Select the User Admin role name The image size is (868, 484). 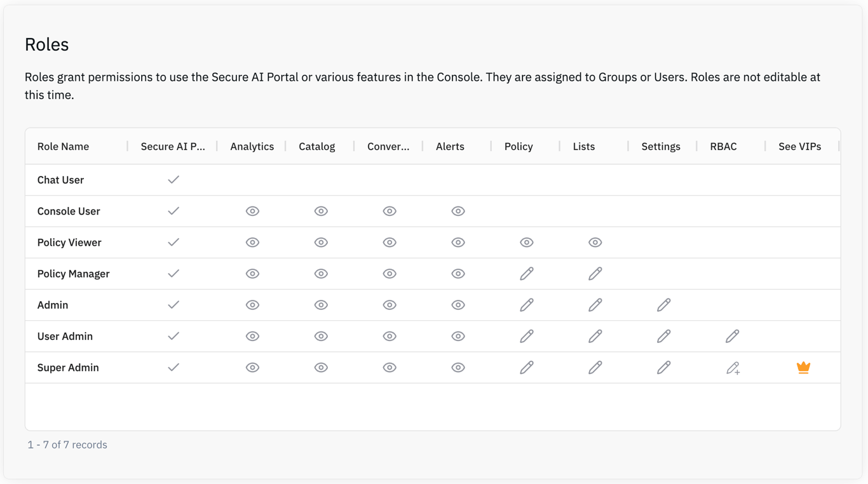65,336
